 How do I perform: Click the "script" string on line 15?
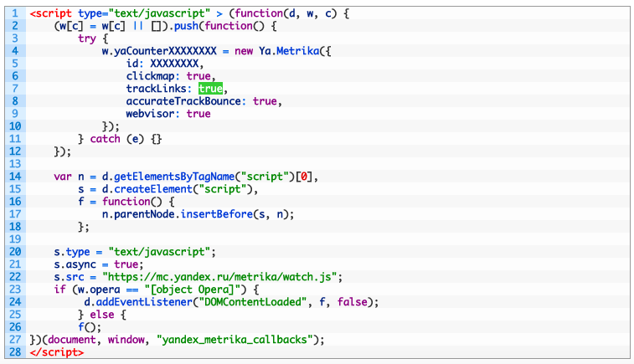[223, 189]
